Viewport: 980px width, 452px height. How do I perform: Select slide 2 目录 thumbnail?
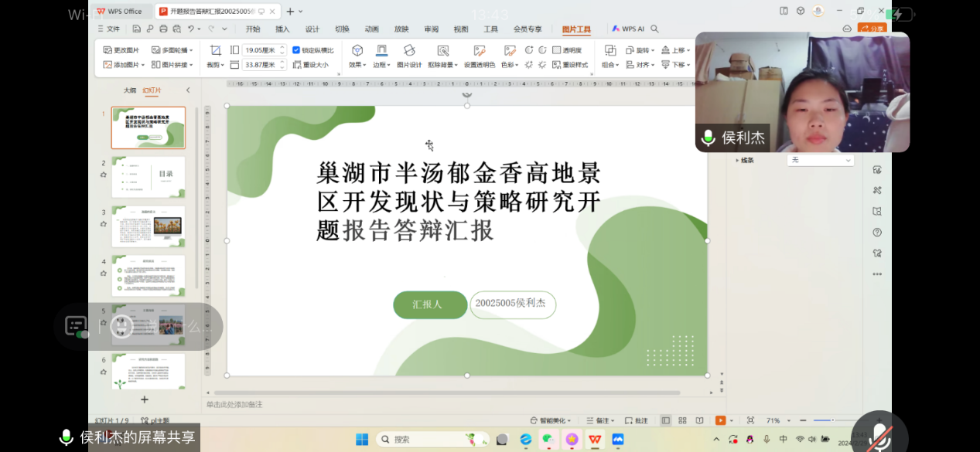point(149,177)
